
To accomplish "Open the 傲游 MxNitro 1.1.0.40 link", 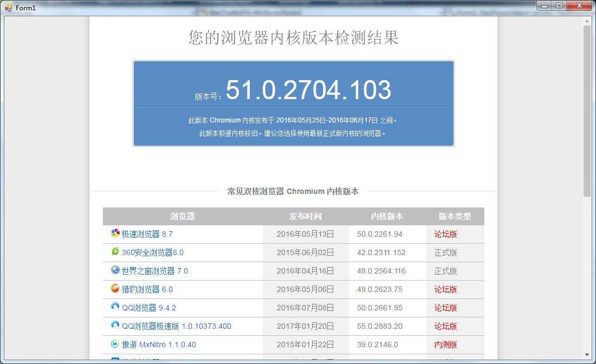I will pos(159,344).
